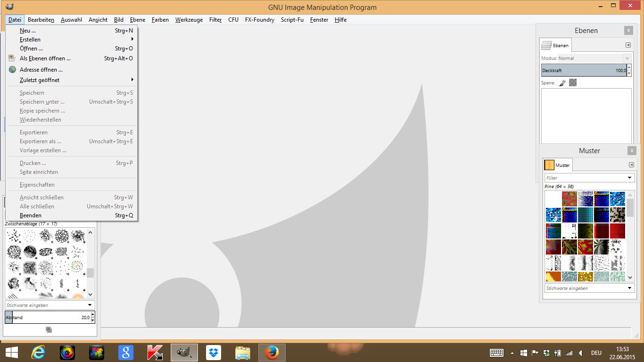Click the globe icon beside 'Adresse öffnen'

pyautogui.click(x=12, y=69)
